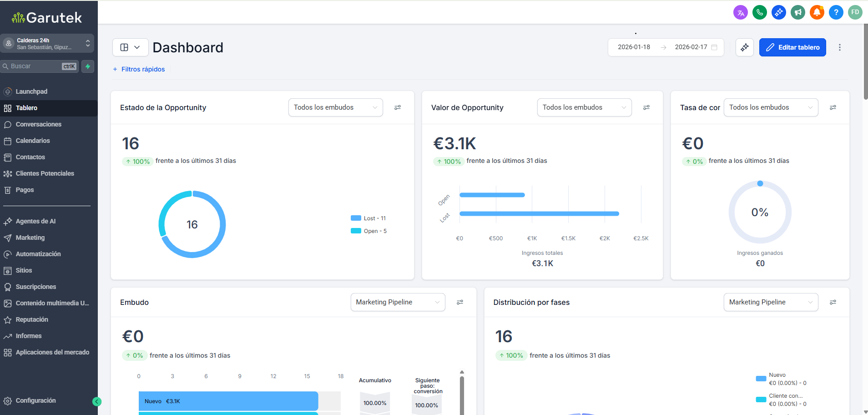Select Conversaciones in the sidebar
The height and width of the screenshot is (415, 868).
click(39, 124)
